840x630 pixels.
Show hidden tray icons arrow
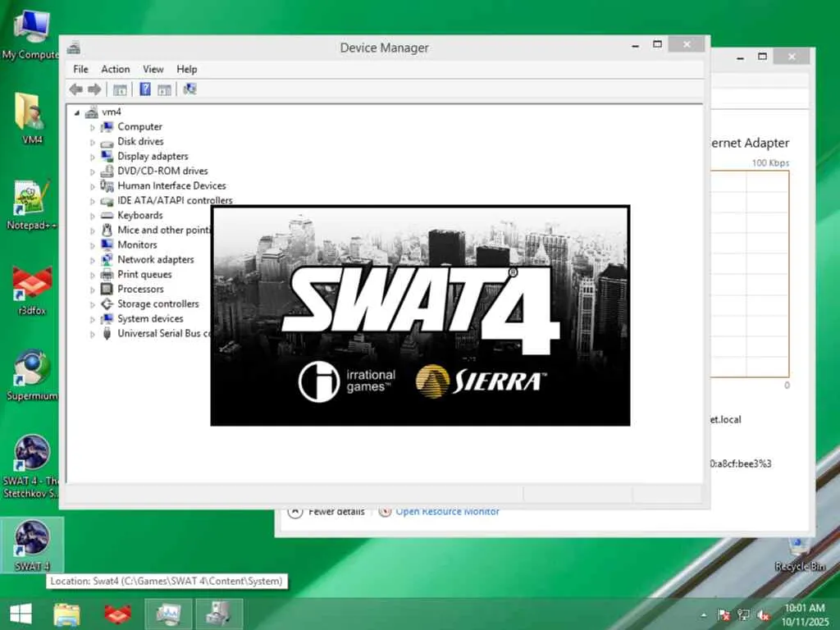click(x=703, y=615)
